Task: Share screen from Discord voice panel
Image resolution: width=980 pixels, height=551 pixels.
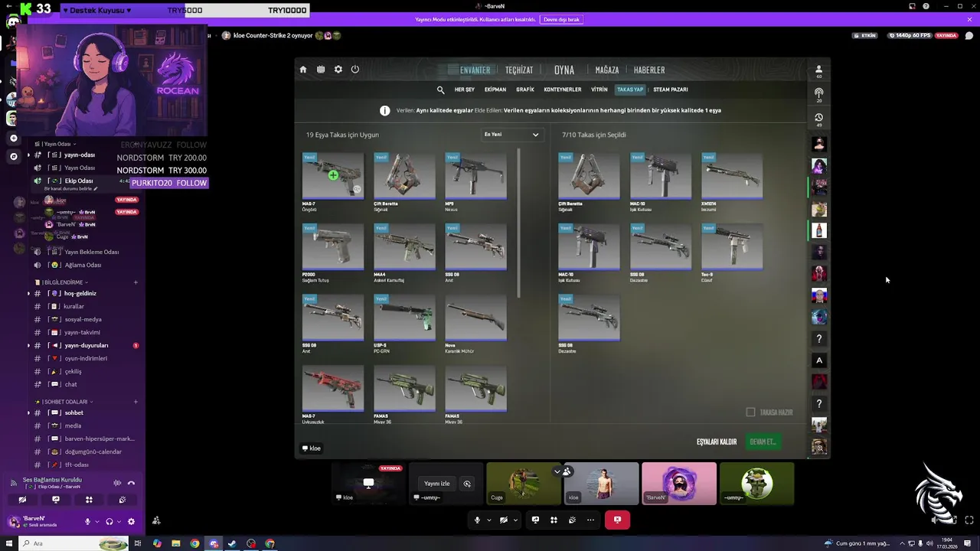Action: click(x=56, y=500)
